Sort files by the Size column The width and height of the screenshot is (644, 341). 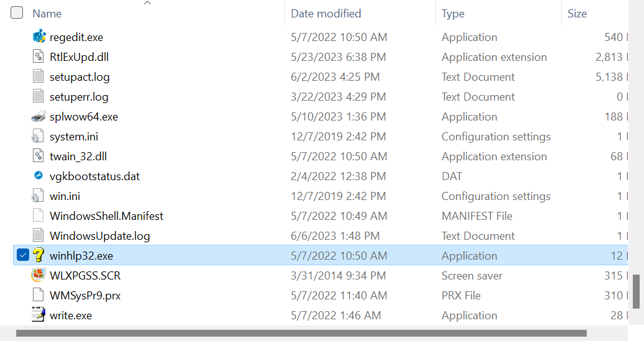pyautogui.click(x=577, y=14)
